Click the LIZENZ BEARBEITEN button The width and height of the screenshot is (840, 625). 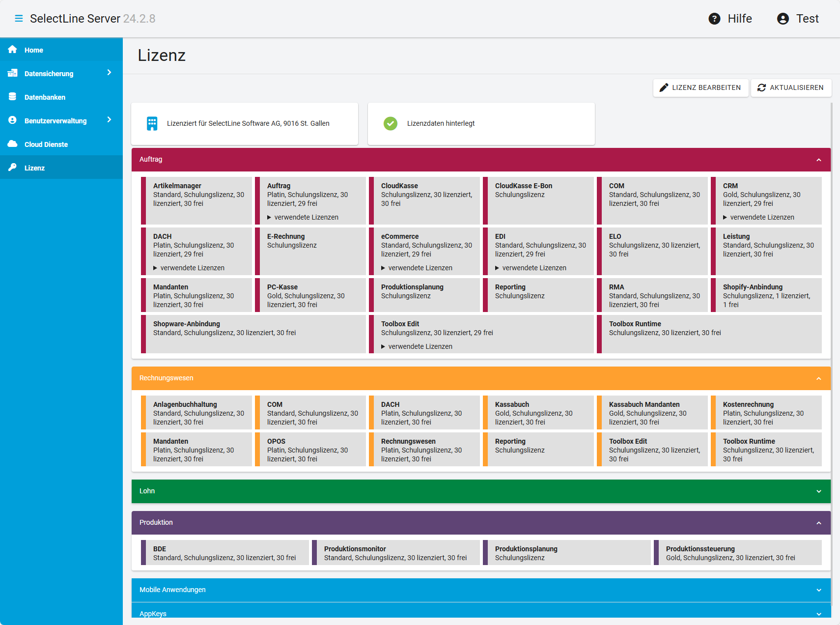coord(700,87)
